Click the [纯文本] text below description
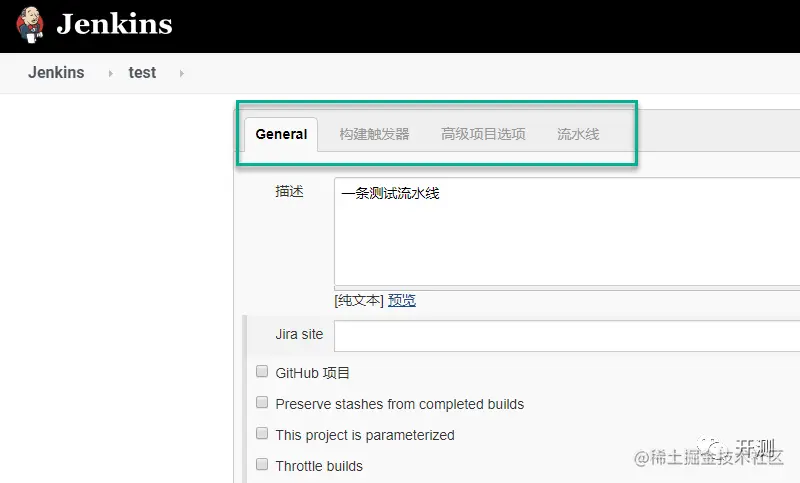 359,300
